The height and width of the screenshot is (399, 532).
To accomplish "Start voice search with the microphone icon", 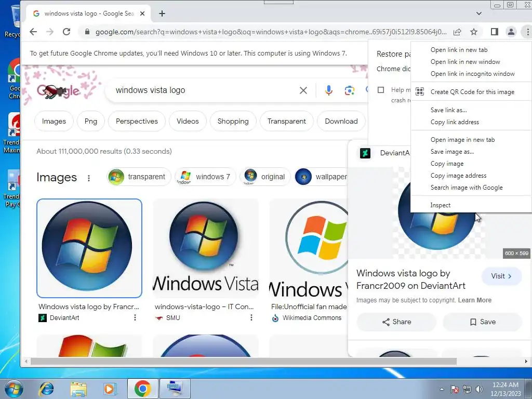I will 328,90.
